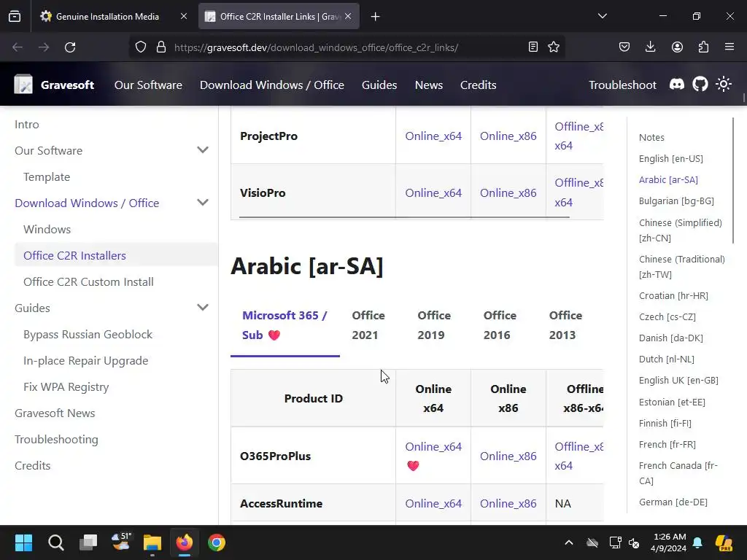Select the Office 2021 tab
Image resolution: width=747 pixels, height=560 pixels.
coord(368,325)
